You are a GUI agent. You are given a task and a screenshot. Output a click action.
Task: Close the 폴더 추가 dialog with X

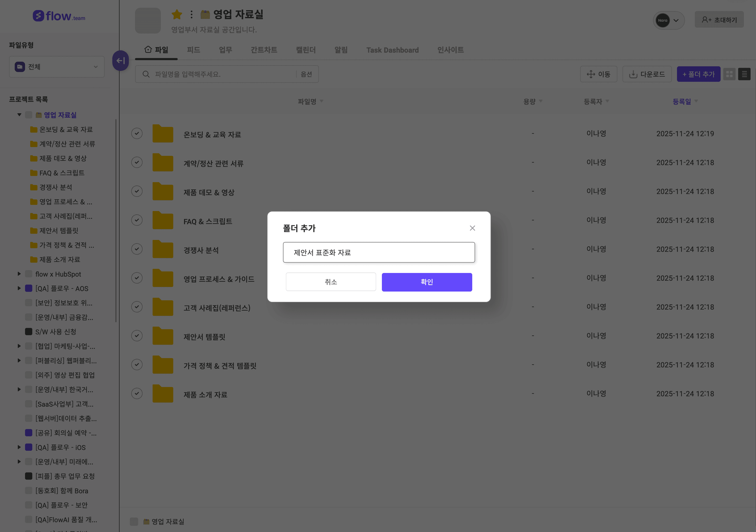pos(472,228)
